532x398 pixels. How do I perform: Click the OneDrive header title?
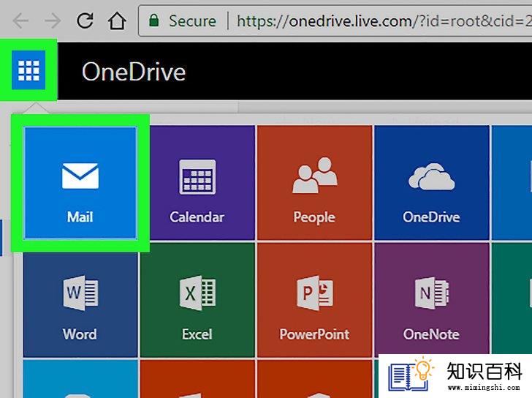pos(134,71)
